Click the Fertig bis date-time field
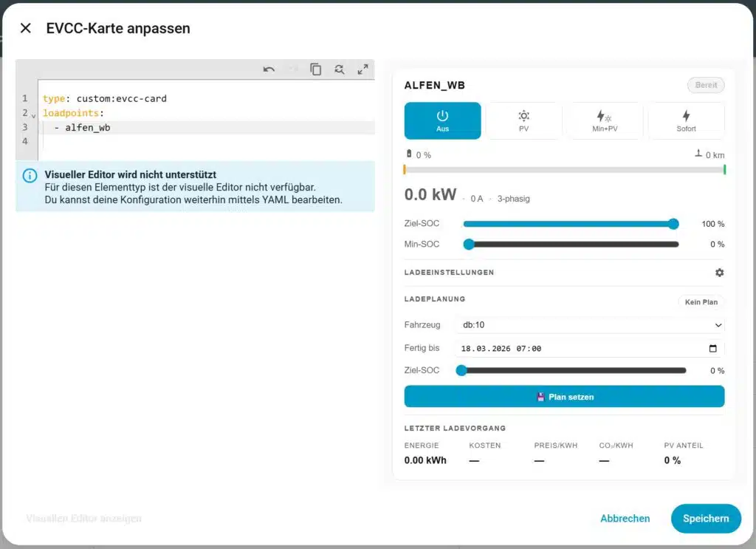This screenshot has height=549, width=756. pos(576,348)
